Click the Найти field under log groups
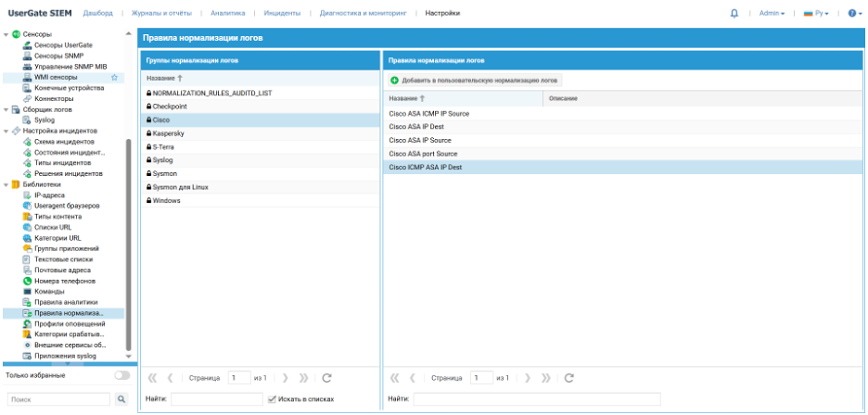The width and height of the screenshot is (868, 415). click(217, 399)
